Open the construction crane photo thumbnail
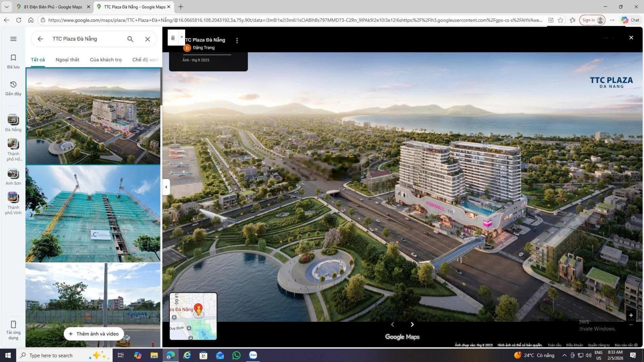The image size is (644, 362). click(93, 214)
